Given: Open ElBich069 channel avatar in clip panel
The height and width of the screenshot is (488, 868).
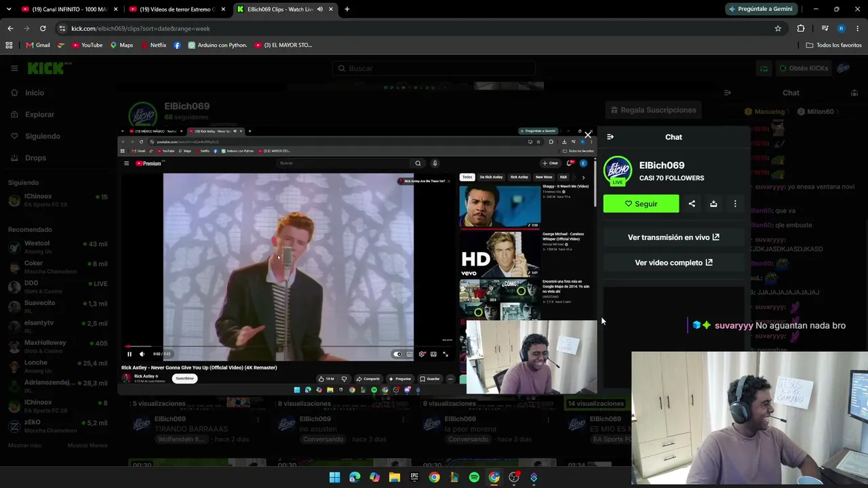Looking at the screenshot, I should (x=618, y=171).
